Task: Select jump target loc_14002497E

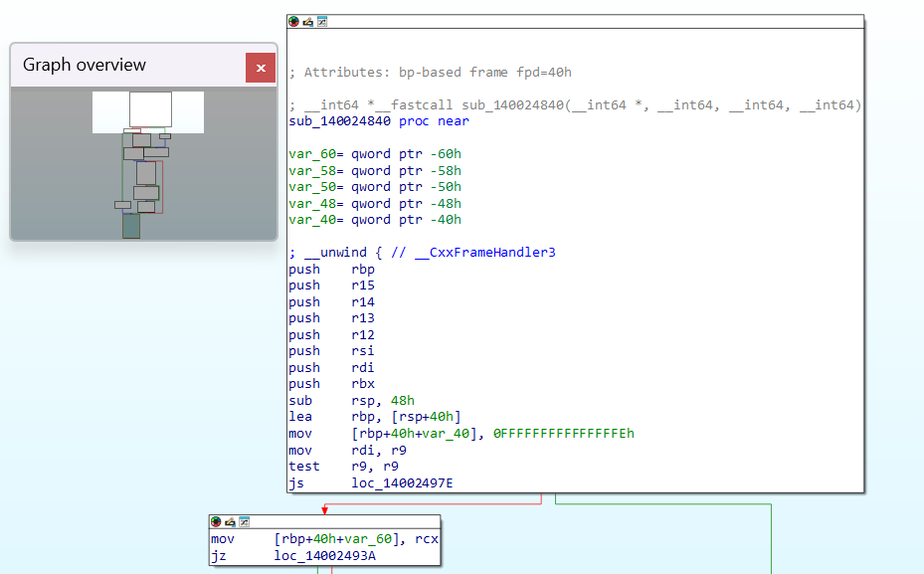Action: [x=403, y=483]
